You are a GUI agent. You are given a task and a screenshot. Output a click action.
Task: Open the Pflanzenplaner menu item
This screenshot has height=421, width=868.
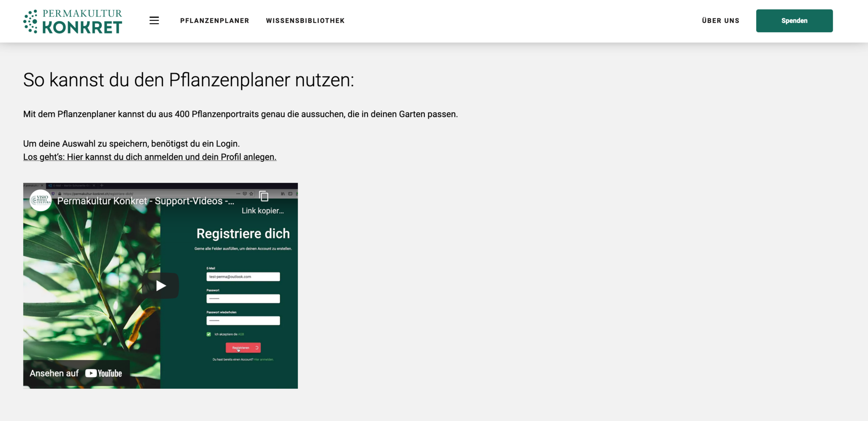(214, 21)
